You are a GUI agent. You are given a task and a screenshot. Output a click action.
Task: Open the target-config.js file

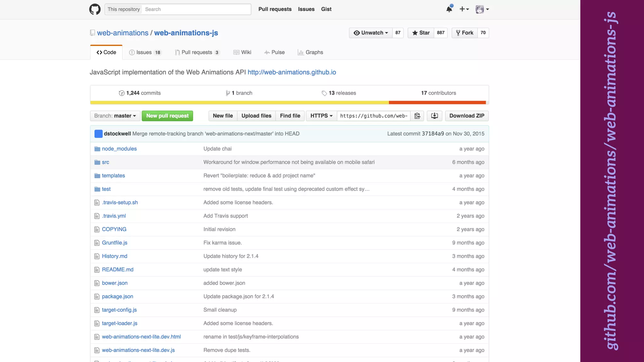119,310
